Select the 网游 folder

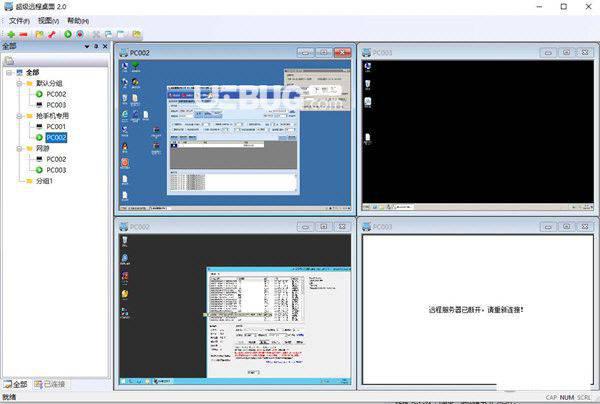(42, 148)
